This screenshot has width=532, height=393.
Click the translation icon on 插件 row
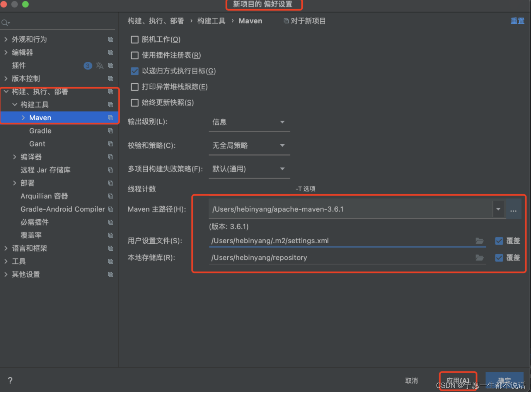[100, 66]
